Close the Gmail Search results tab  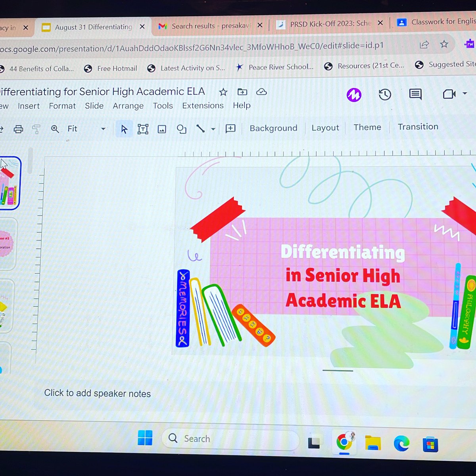pos(260,25)
